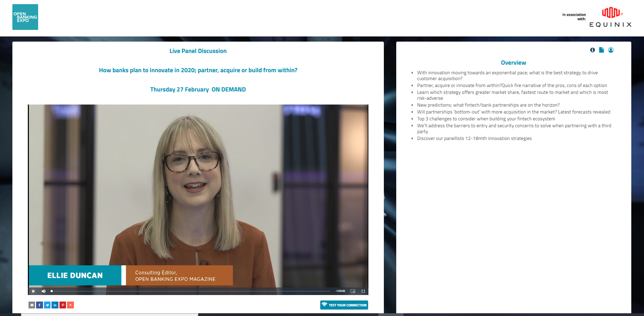Open the documents panel icon
The width and height of the screenshot is (644, 316).
click(x=601, y=50)
